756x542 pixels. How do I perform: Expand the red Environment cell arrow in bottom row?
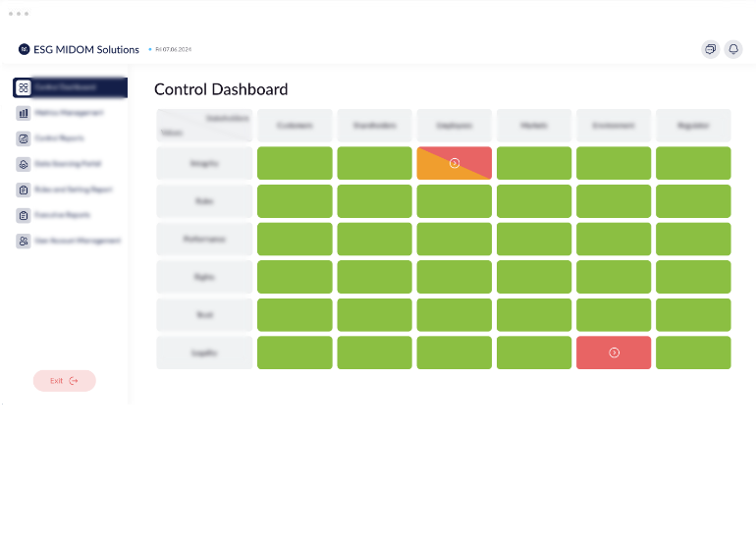point(614,352)
